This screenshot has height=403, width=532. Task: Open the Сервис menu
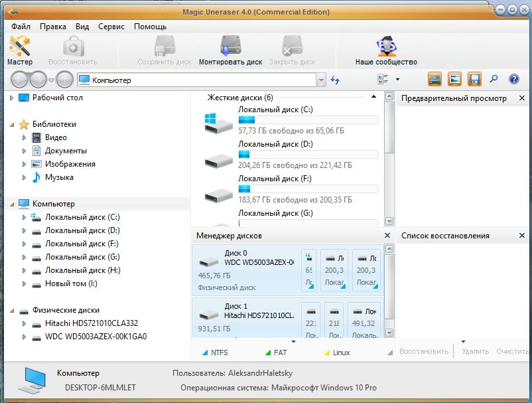[x=111, y=27]
